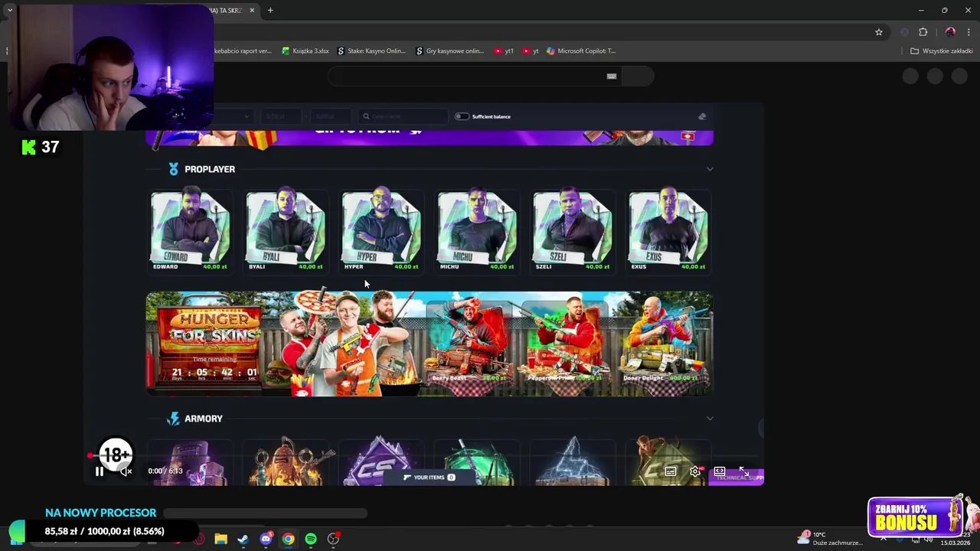
Task: Collapse the PROPLAYER section chevron
Action: point(710,169)
